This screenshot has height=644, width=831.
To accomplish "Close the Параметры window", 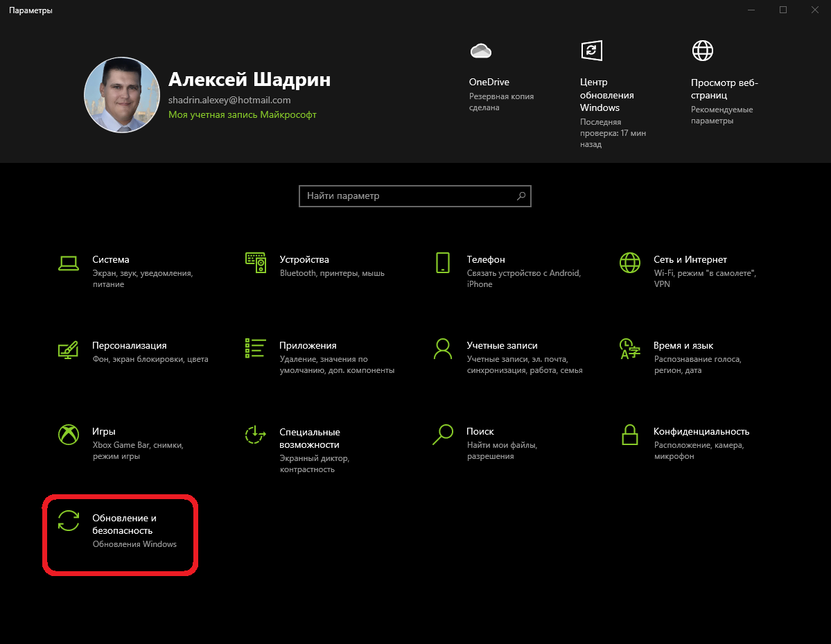I will pyautogui.click(x=814, y=10).
